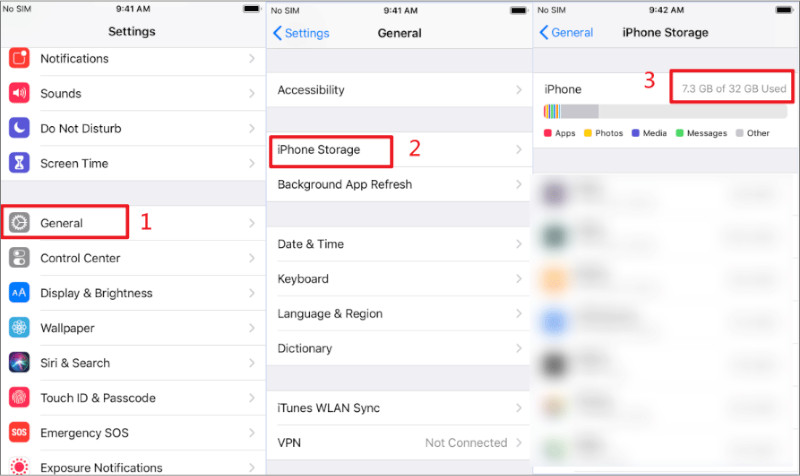Image resolution: width=800 pixels, height=476 pixels.
Task: Tap the Sounds speaker icon
Action: 20,93
